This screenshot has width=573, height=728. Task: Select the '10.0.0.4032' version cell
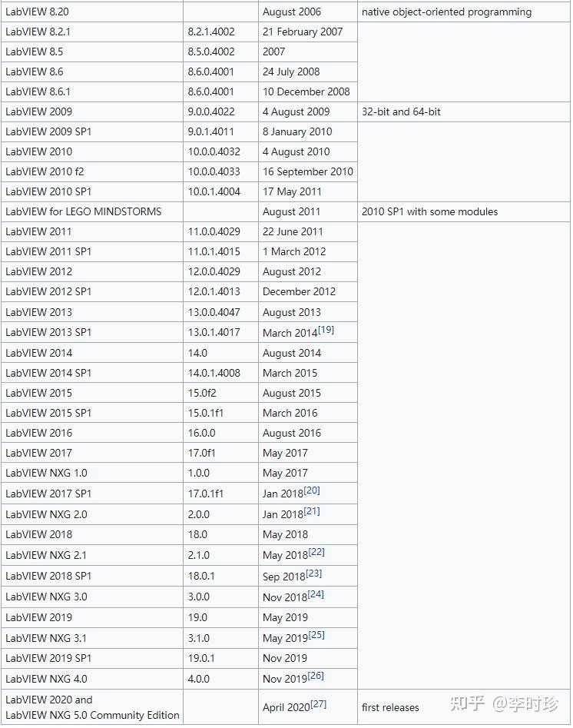coord(221,151)
